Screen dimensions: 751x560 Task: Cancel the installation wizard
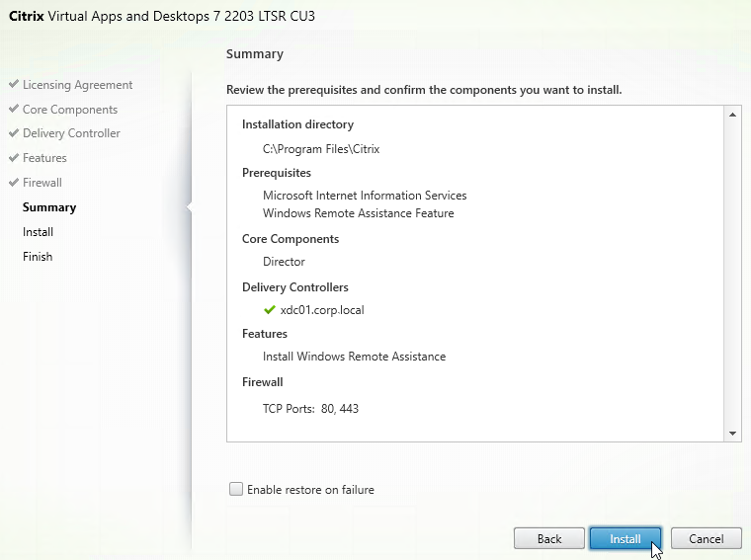click(x=706, y=538)
